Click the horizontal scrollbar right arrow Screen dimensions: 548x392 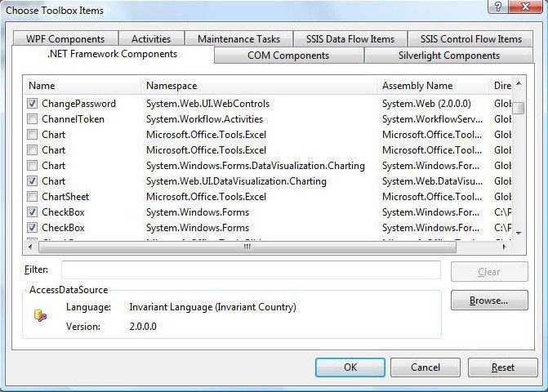pyautogui.click(x=504, y=247)
